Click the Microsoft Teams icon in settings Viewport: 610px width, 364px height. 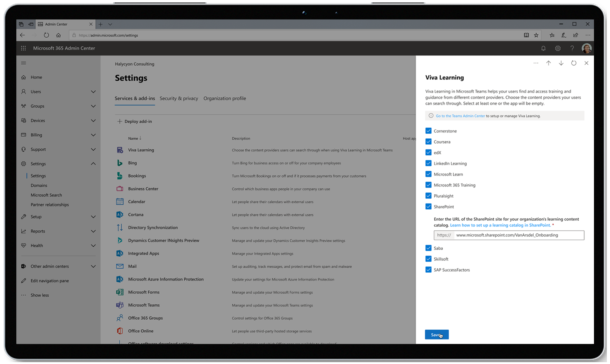click(x=119, y=305)
